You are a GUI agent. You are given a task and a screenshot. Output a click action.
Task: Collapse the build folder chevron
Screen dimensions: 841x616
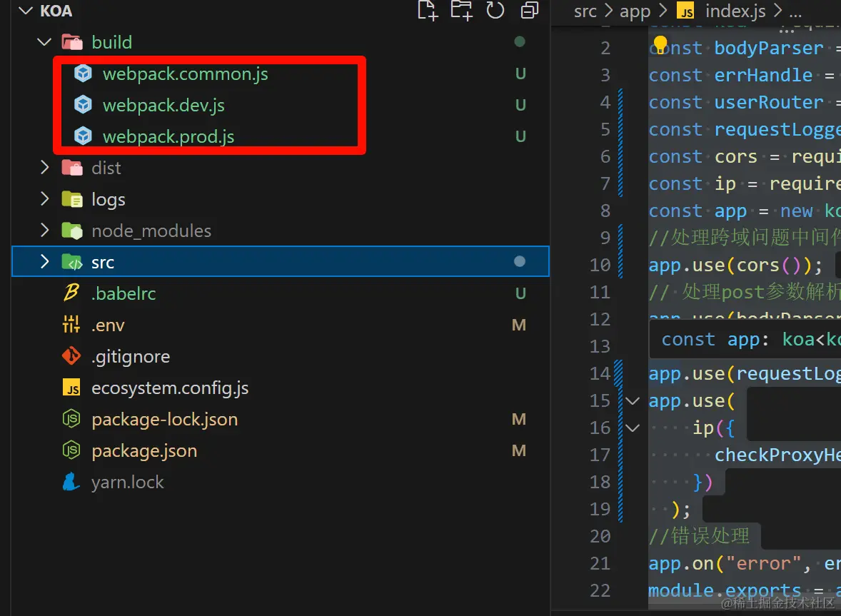tap(44, 42)
